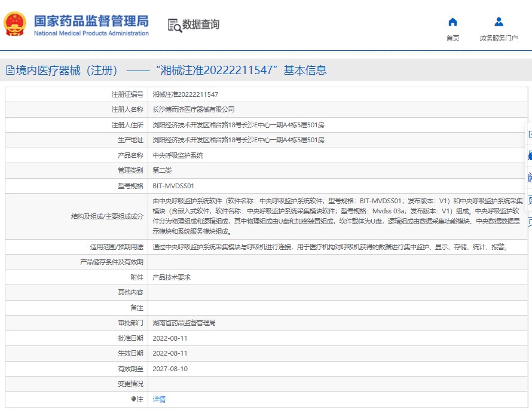Click the 产品储存条件及有效期 row label
532x413 pixels.
coord(112,262)
